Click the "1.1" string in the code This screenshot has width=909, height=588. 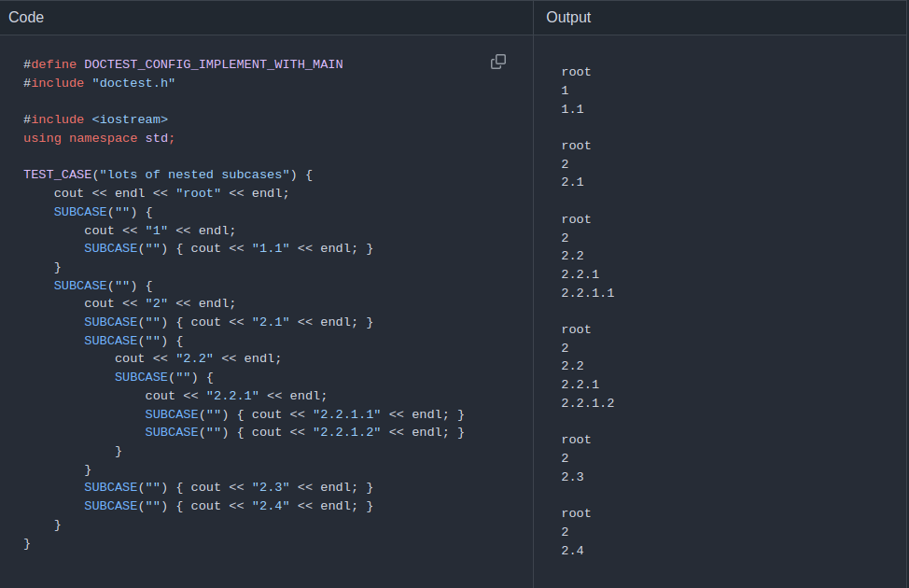click(271, 248)
